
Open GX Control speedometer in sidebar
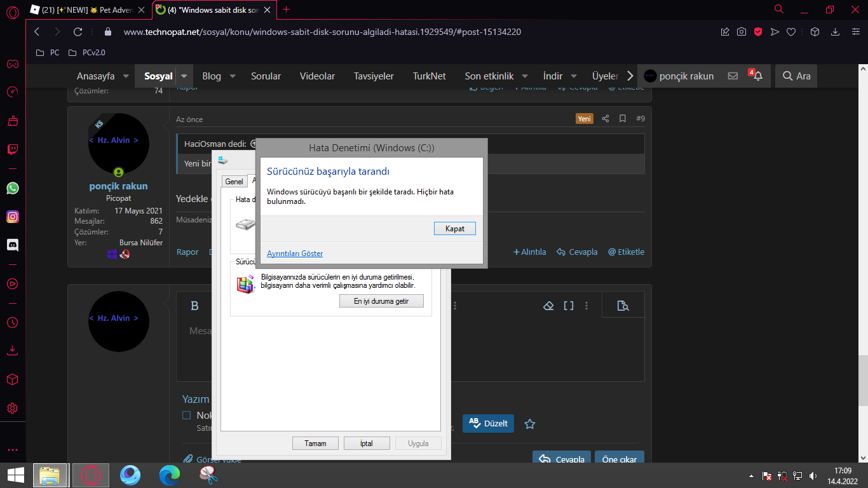(x=13, y=92)
